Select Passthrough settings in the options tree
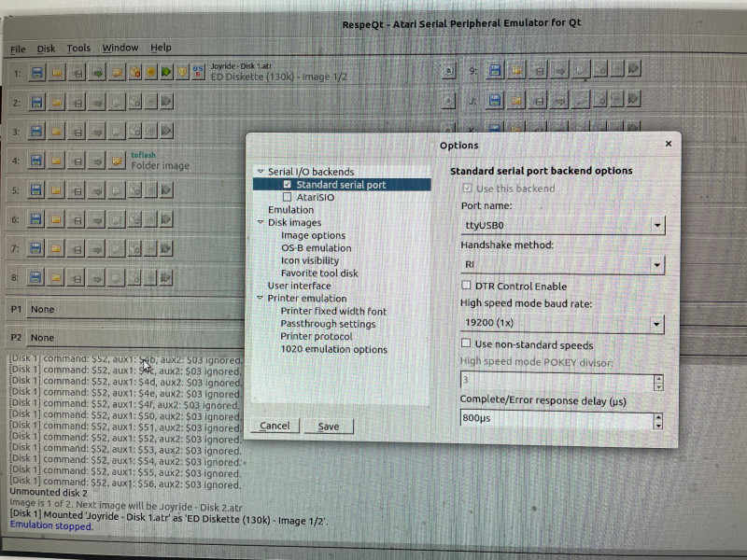This screenshot has height=560, width=747. point(328,324)
